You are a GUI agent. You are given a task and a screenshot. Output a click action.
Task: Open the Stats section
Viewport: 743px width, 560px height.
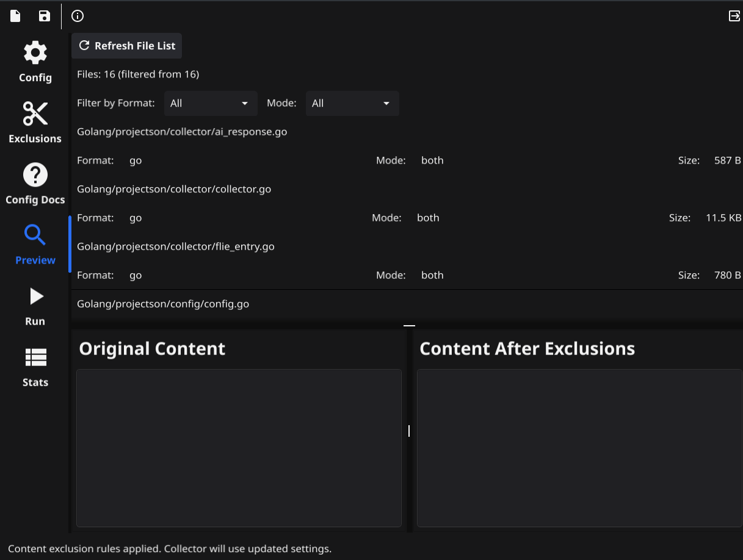(35, 367)
